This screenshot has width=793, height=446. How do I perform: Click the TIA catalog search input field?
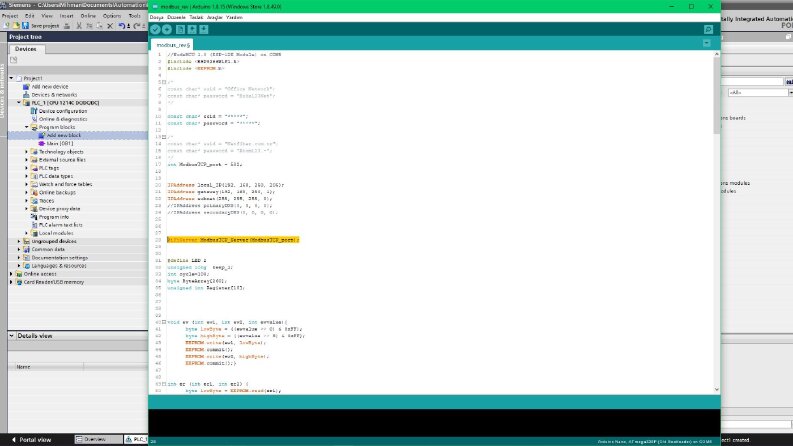click(x=752, y=81)
